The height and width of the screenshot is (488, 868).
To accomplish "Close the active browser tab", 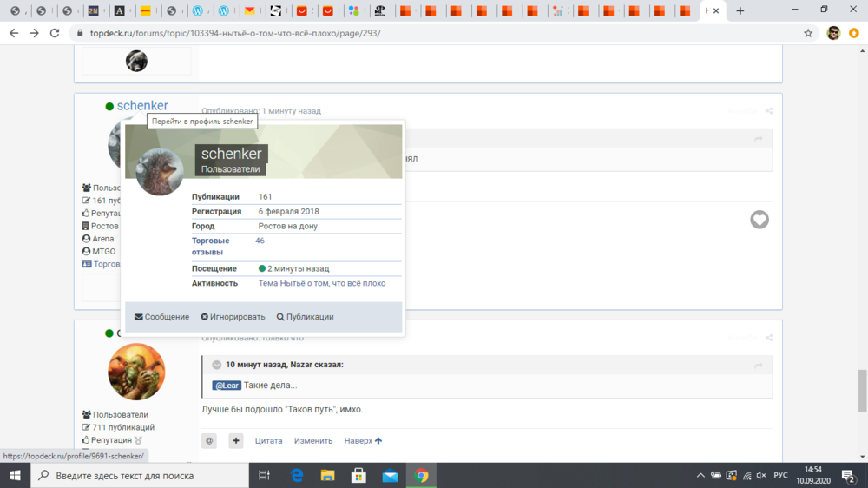I will [x=716, y=10].
